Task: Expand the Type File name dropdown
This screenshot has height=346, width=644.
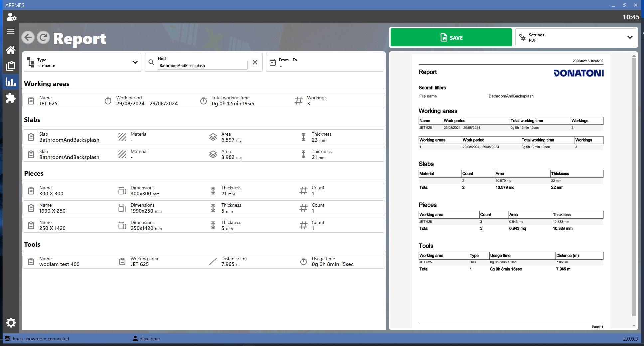Action: pyautogui.click(x=82, y=62)
